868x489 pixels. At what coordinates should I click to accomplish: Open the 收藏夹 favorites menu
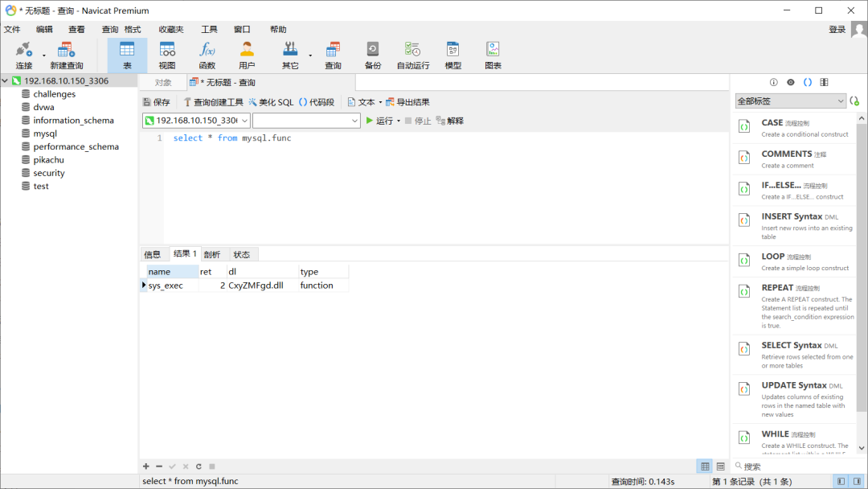171,29
